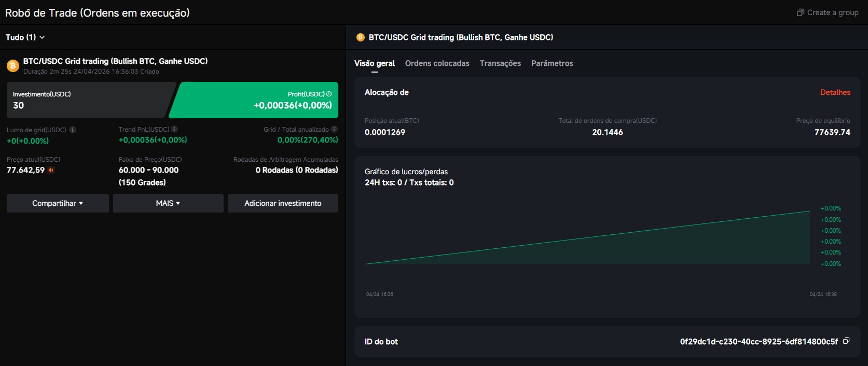Click the price chart icon beside 77.642,59
Screen dimensions: 868x366
point(51,170)
